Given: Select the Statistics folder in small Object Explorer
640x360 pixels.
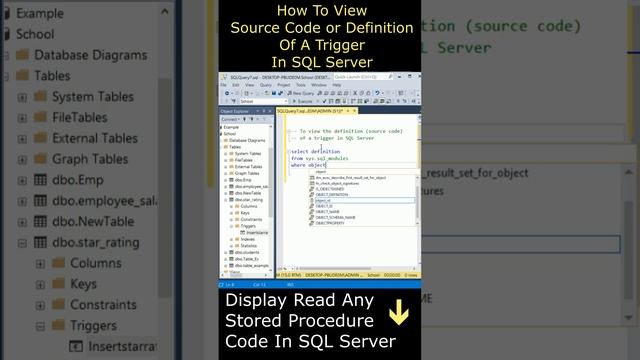Looking at the screenshot, I should coord(249,246).
